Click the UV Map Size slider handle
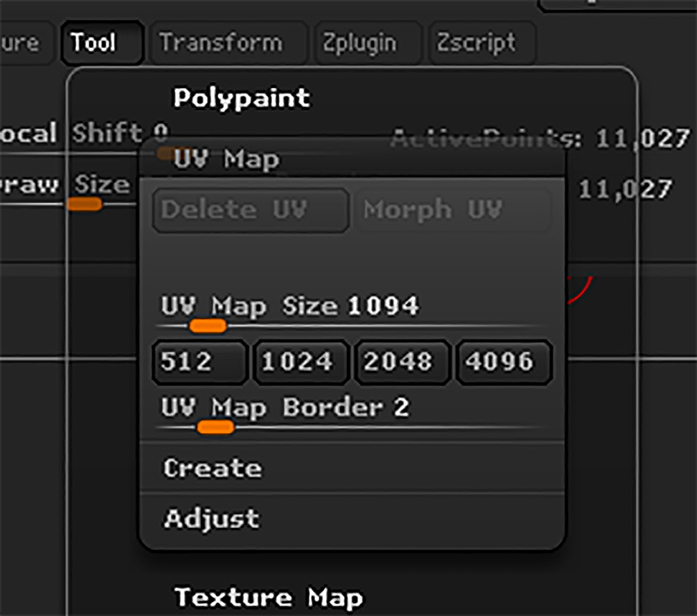Image resolution: width=697 pixels, height=616 pixels. point(208,326)
